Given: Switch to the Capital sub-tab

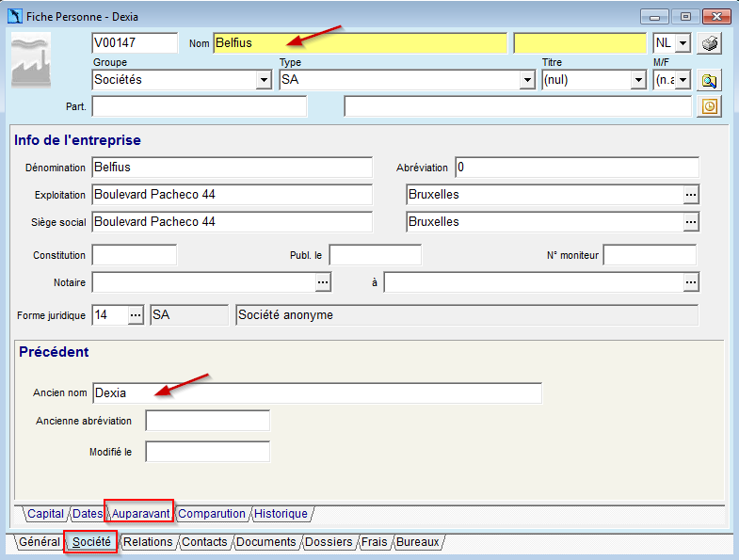Looking at the screenshot, I should [45, 514].
